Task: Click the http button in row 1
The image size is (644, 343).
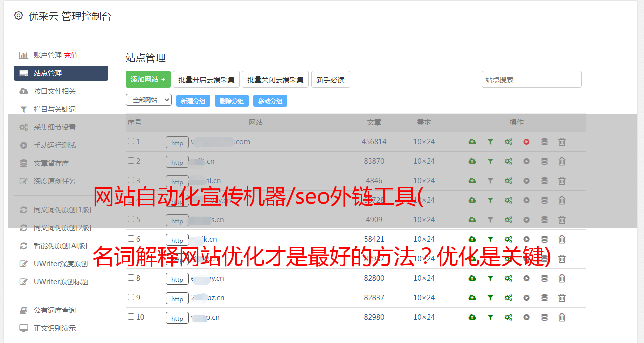Action: click(x=177, y=143)
